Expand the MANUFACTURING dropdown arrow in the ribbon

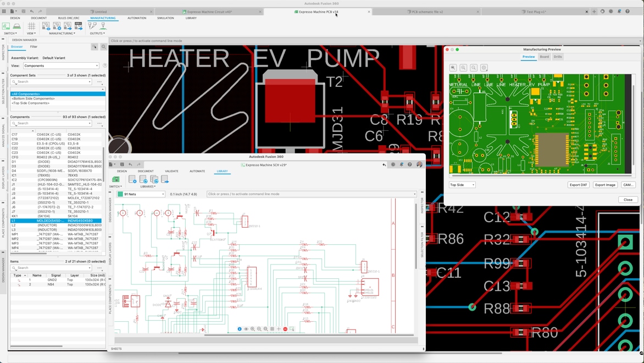75,34
